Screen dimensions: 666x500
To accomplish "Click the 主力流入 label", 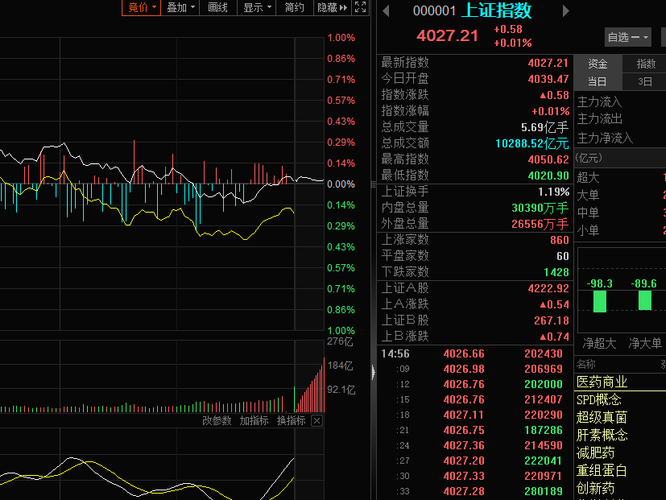I will tap(599, 102).
